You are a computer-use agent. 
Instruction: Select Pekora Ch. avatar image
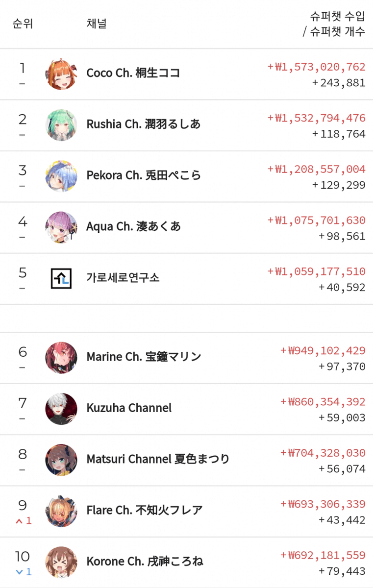(61, 176)
